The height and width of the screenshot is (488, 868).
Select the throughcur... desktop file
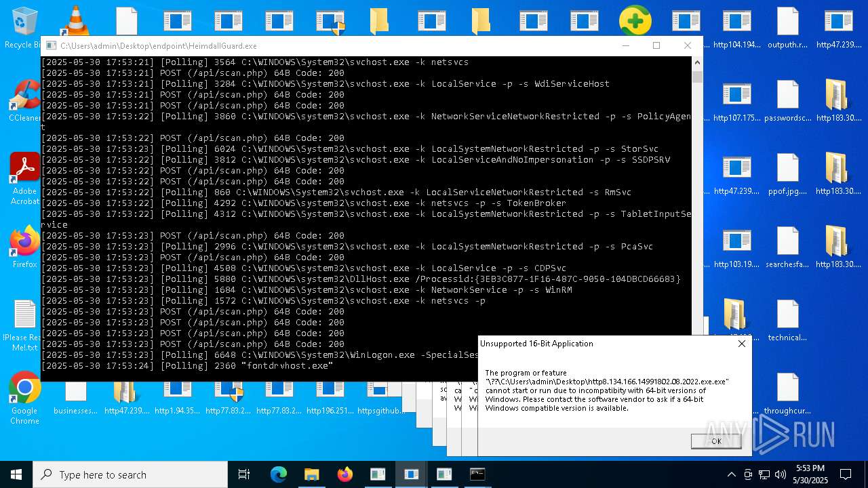[787, 394]
